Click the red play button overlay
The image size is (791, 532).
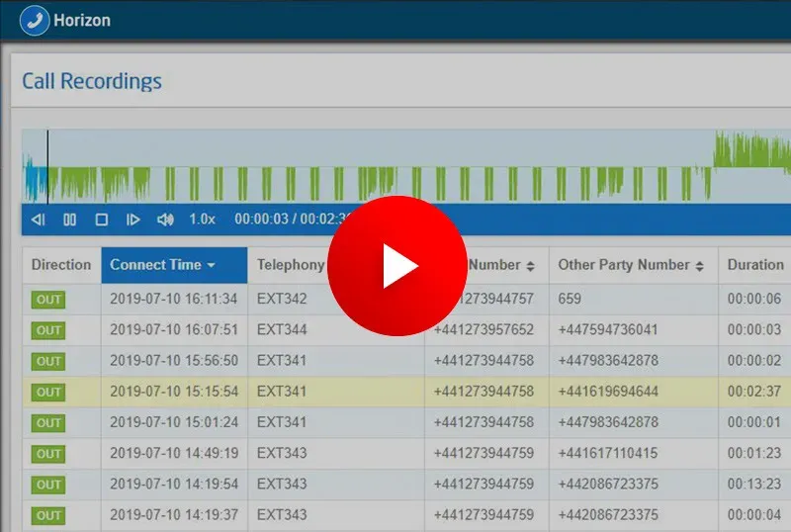click(x=397, y=265)
